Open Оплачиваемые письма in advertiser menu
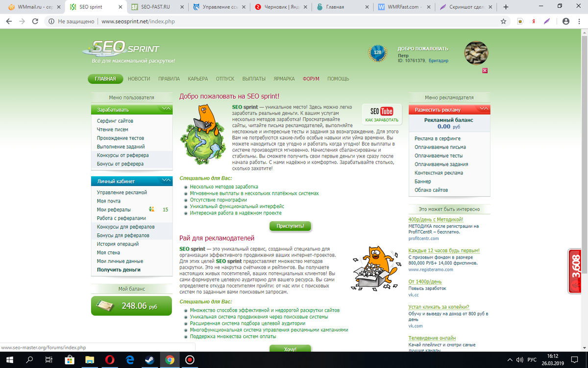Screen dimensions: 588x368 point(440,147)
